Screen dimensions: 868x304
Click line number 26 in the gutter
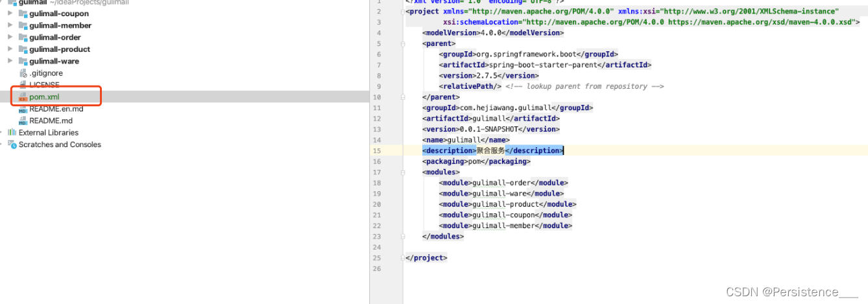click(377, 268)
